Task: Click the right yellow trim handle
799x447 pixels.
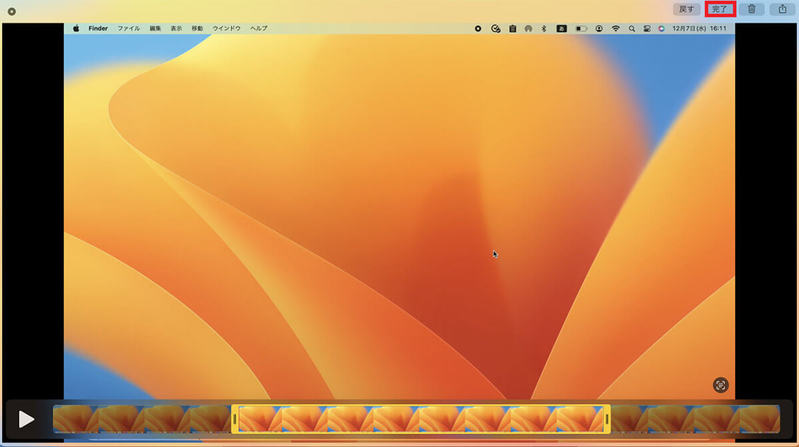Action: click(607, 419)
